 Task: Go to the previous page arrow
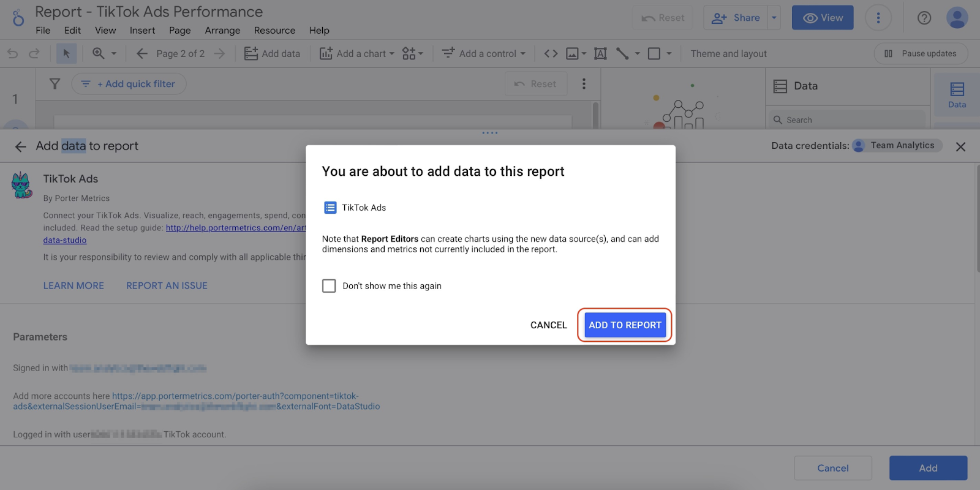tap(142, 54)
